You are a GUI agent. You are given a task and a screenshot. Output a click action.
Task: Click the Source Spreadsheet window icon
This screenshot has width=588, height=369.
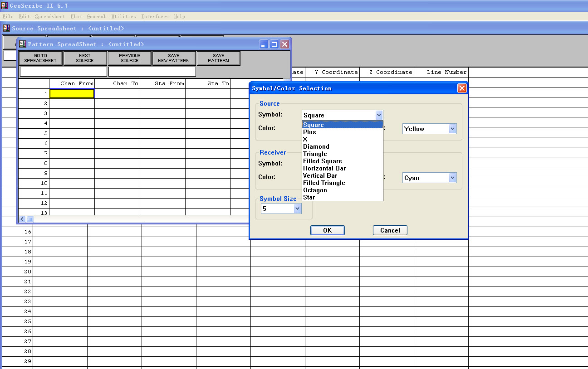pyautogui.click(x=6, y=28)
